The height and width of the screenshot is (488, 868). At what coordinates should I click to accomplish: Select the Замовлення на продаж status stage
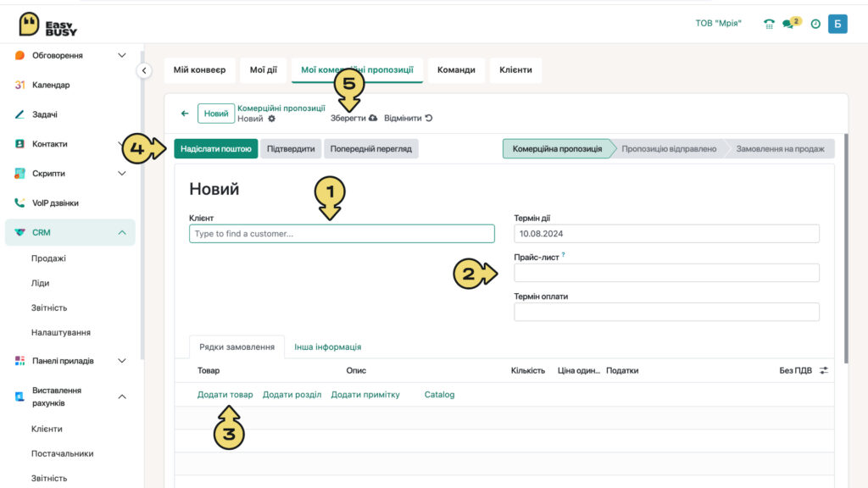click(780, 149)
